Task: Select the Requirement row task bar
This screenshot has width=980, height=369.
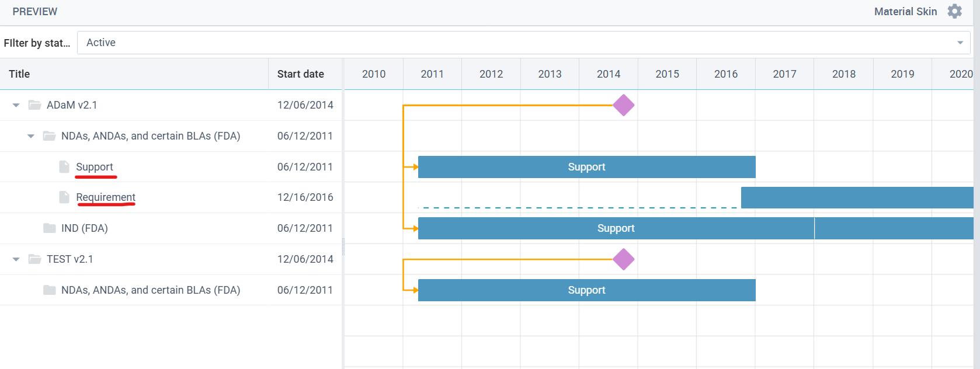Action: pos(857,197)
